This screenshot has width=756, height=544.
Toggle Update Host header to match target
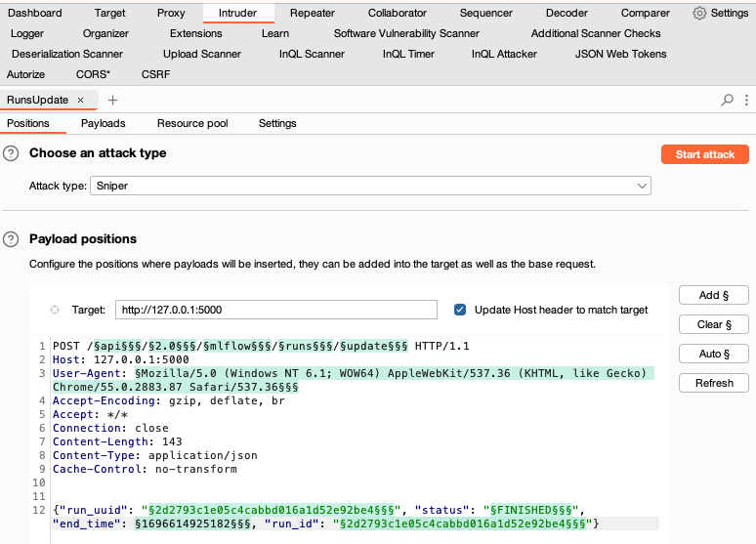coord(460,310)
